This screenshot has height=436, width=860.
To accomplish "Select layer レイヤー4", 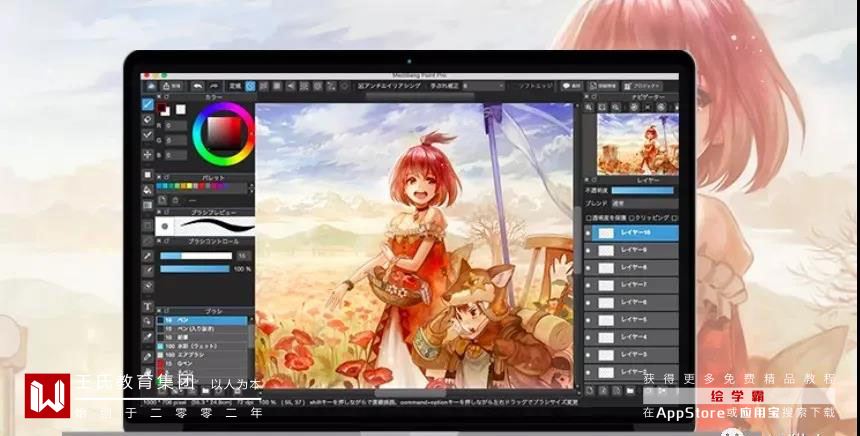I will tap(631, 337).
